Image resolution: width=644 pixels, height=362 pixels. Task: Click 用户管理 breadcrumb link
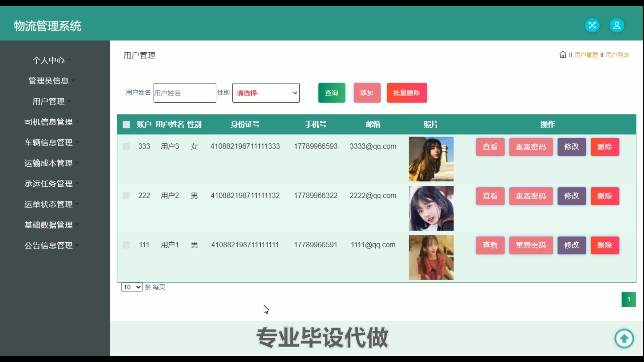(586, 55)
